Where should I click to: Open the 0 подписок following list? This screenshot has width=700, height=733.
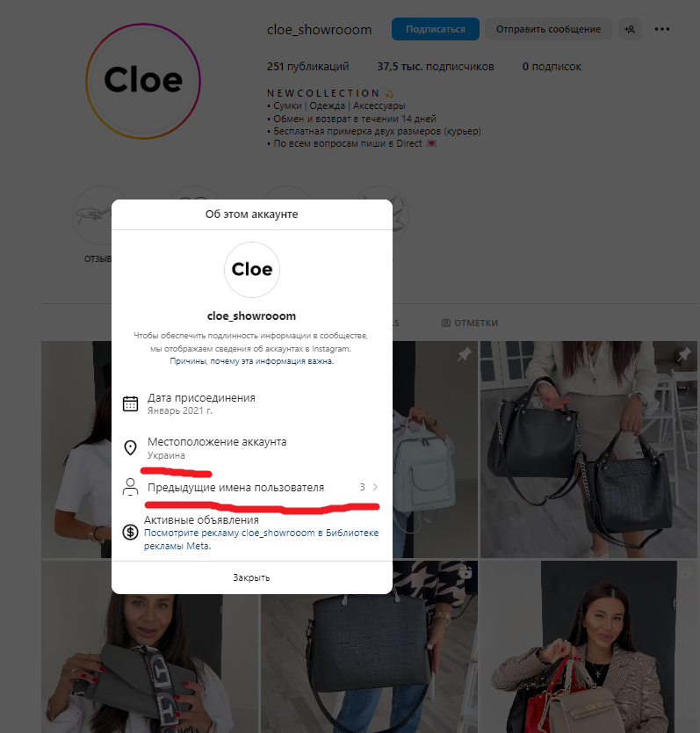click(x=552, y=67)
